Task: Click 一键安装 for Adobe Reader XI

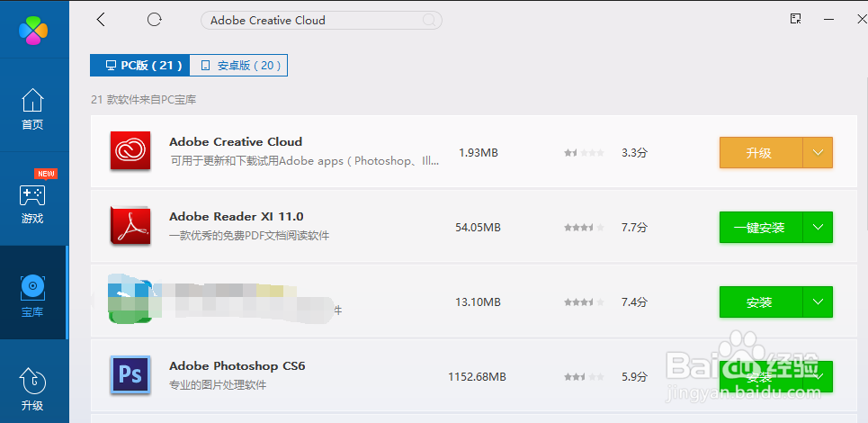Action: [x=761, y=228]
